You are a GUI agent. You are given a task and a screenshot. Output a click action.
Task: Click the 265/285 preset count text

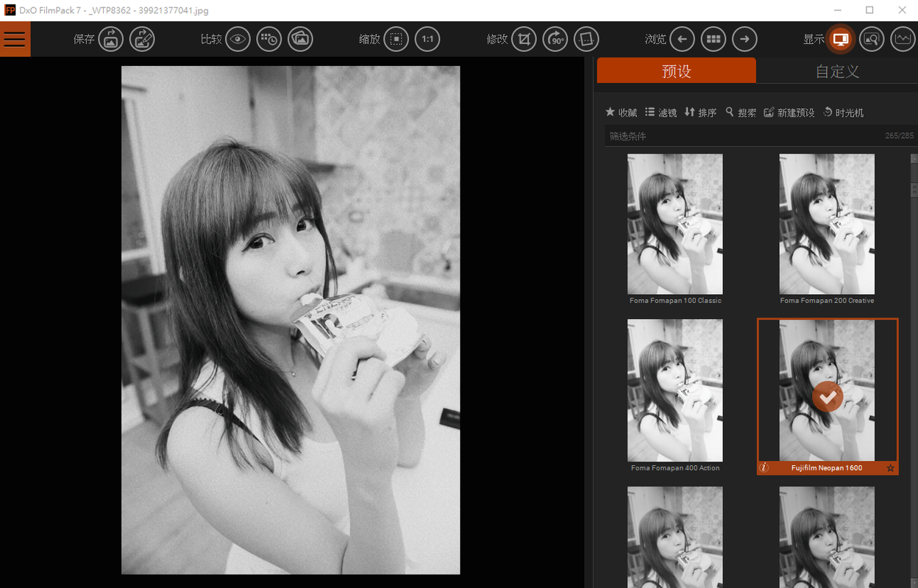point(899,136)
